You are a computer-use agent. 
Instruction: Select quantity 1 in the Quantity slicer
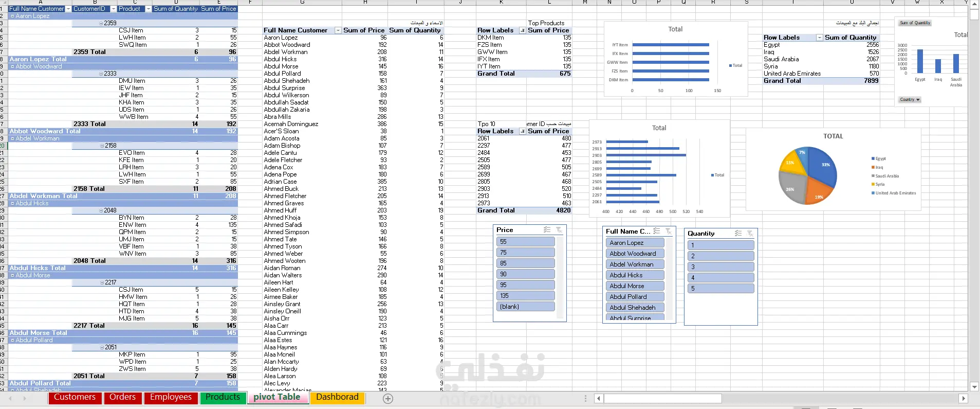pyautogui.click(x=721, y=245)
